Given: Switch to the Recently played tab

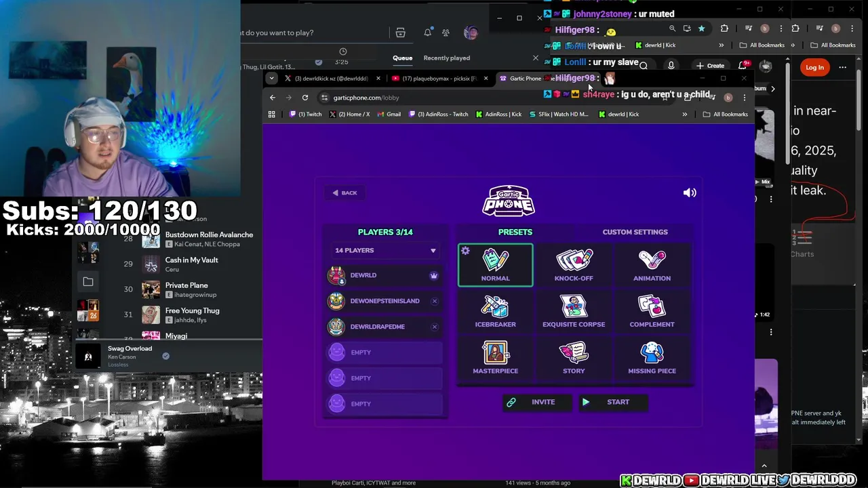Looking at the screenshot, I should click(446, 58).
